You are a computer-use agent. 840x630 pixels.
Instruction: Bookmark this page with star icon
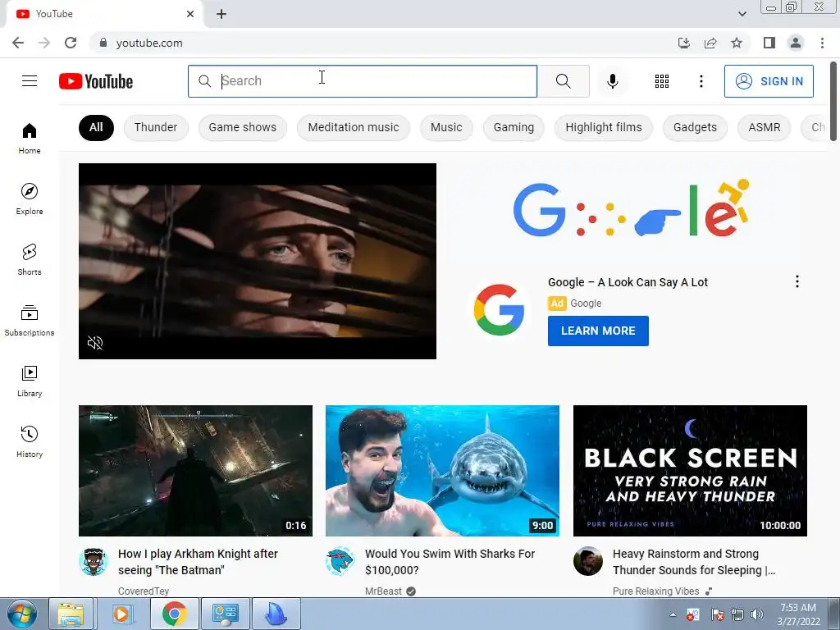737,43
